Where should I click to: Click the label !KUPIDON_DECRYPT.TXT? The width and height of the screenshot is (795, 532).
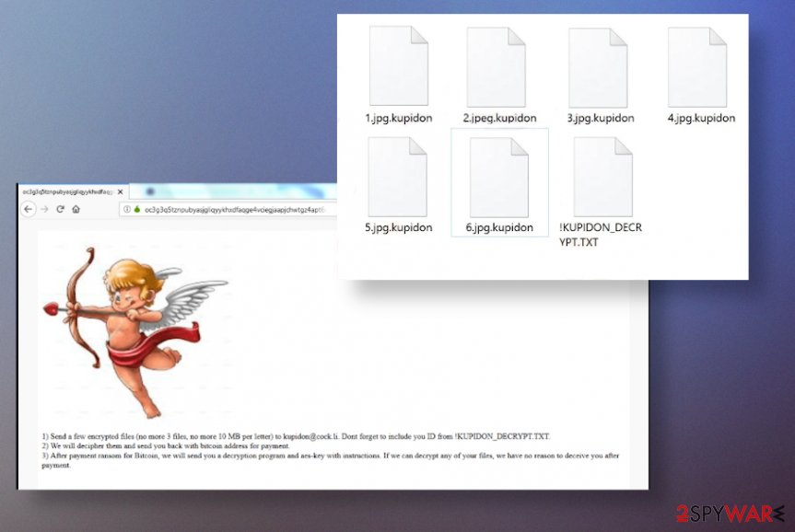[601, 235]
